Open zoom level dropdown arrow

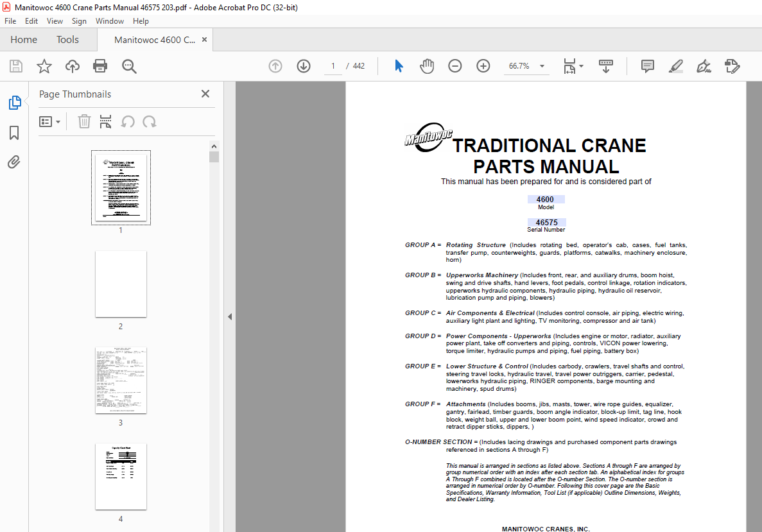tap(542, 66)
